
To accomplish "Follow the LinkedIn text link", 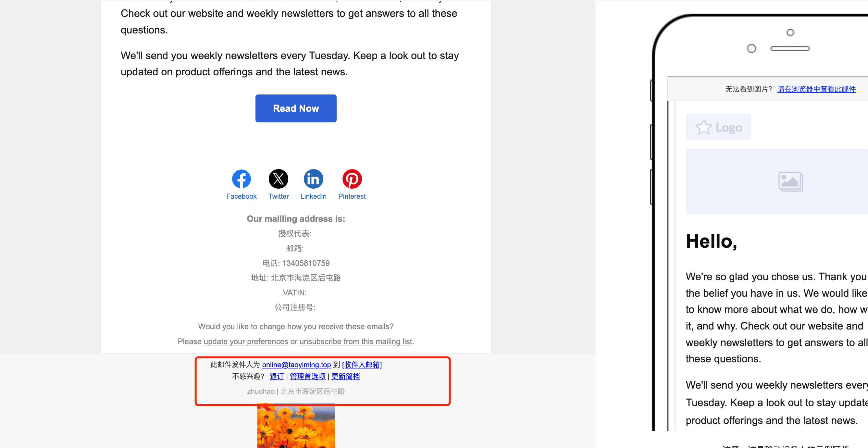I will click(313, 196).
